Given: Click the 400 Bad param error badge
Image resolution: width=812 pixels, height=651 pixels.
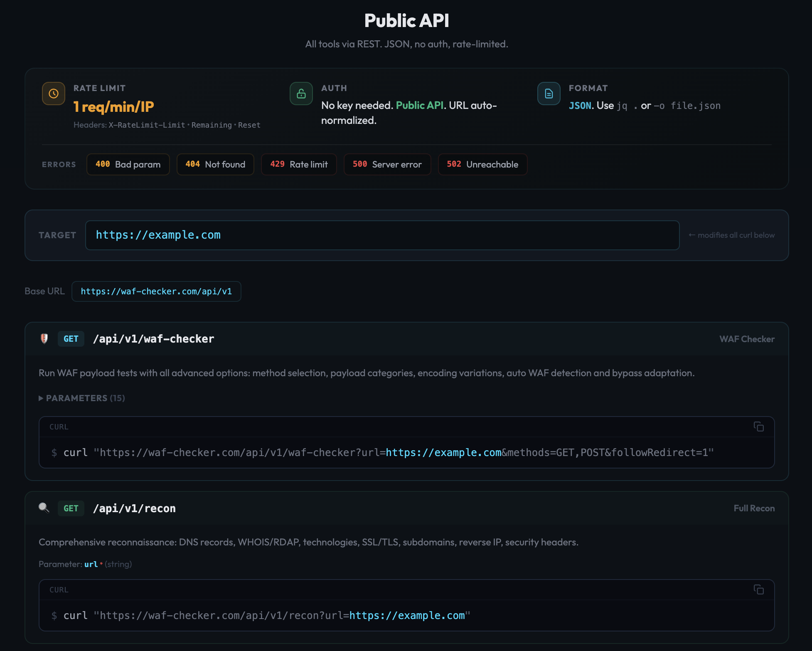Looking at the screenshot, I should tap(128, 165).
